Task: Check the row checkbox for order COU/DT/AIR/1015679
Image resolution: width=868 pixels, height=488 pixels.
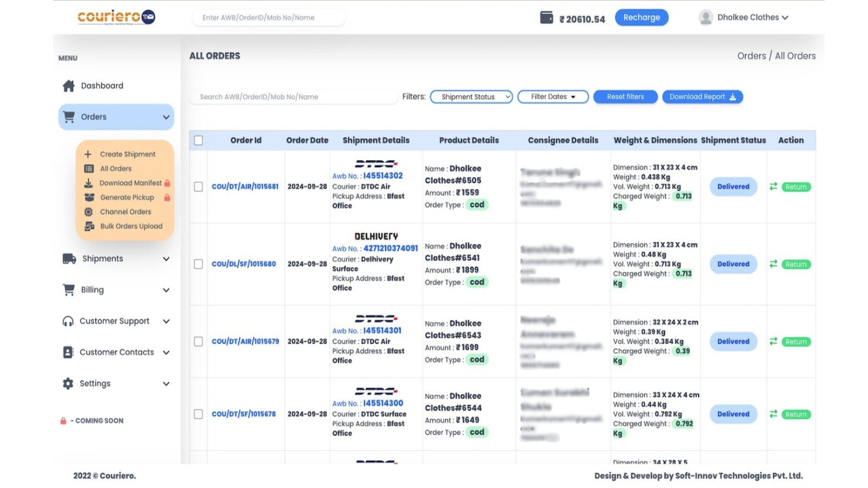Action: 198,342
